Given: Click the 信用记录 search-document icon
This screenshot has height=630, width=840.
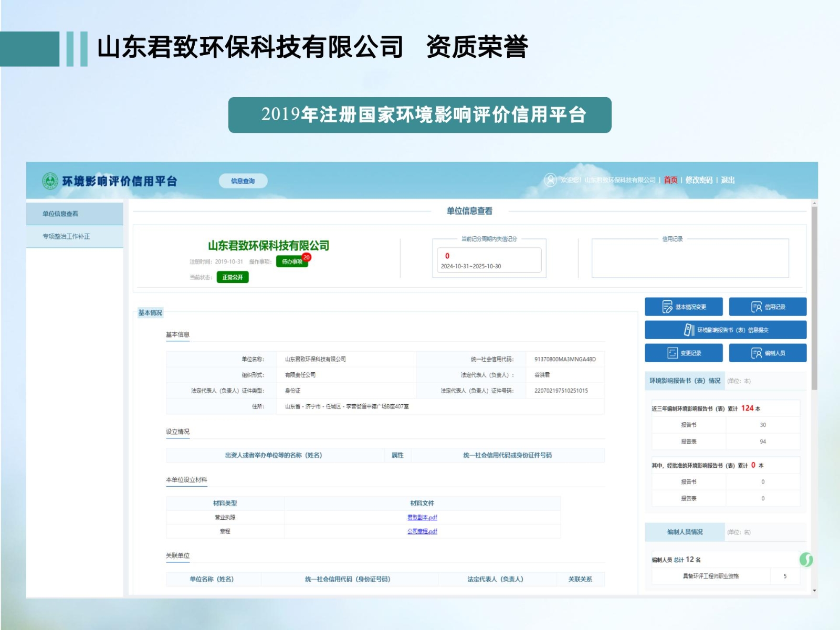Looking at the screenshot, I should tap(757, 307).
